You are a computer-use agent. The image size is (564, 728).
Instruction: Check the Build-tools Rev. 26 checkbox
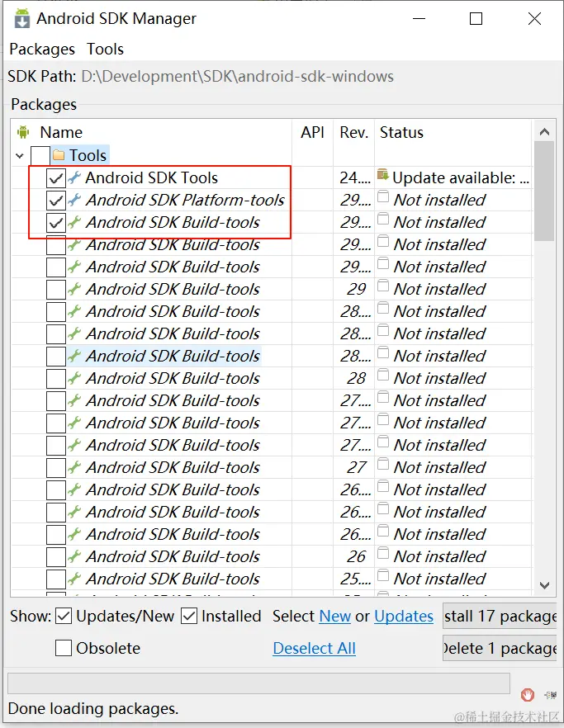[56, 556]
